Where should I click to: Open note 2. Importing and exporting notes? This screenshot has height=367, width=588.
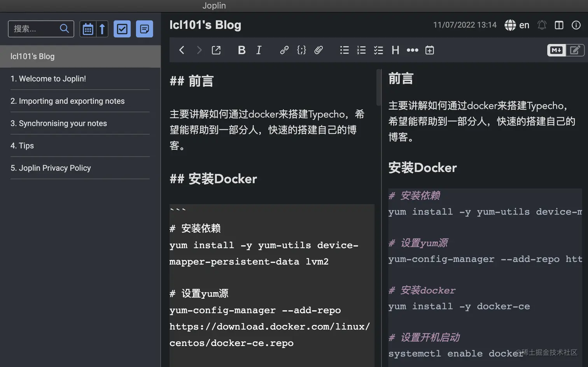coord(80,101)
